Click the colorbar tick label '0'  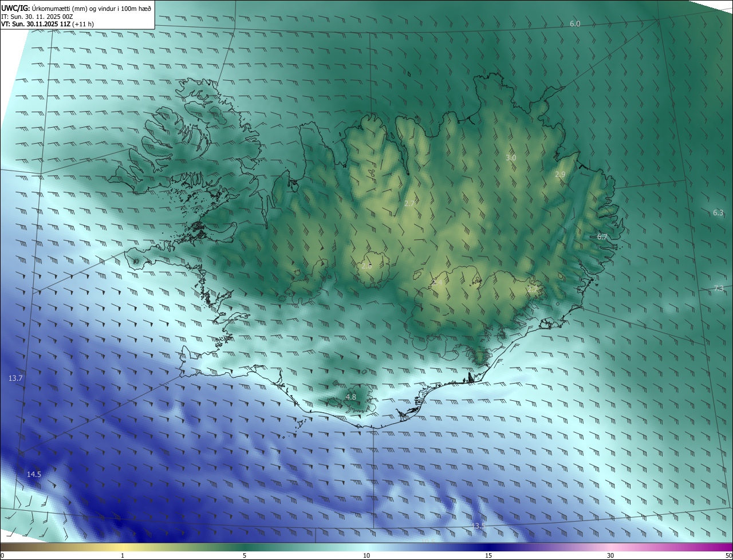[x=2, y=555]
